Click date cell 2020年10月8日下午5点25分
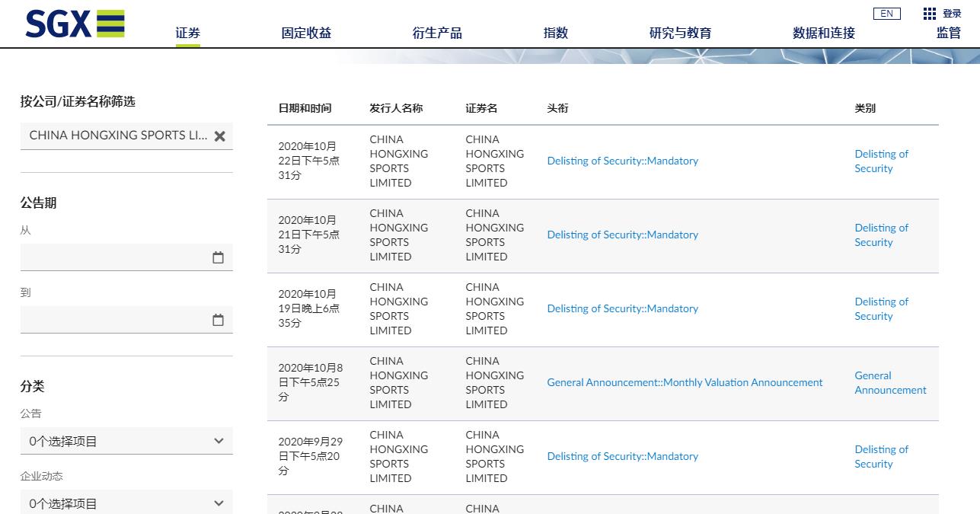 (x=311, y=382)
